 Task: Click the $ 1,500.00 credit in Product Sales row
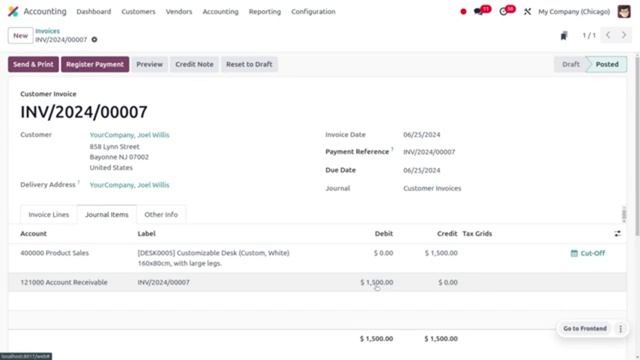click(x=441, y=253)
